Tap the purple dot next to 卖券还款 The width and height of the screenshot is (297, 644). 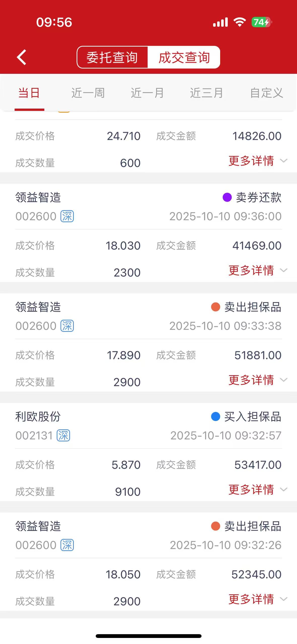227,197
